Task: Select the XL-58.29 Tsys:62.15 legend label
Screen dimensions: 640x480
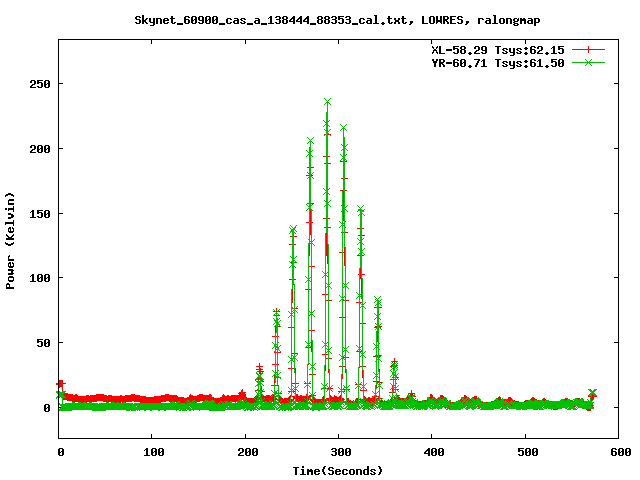Action: click(498, 50)
